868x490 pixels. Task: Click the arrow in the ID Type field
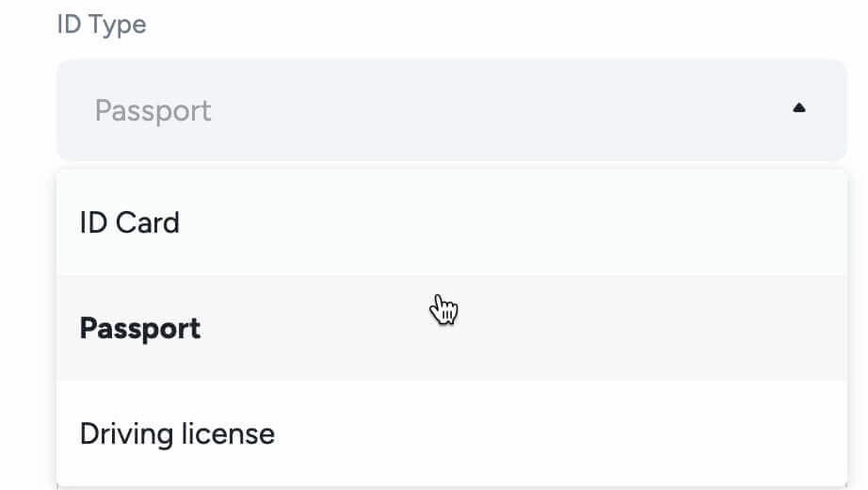798,108
